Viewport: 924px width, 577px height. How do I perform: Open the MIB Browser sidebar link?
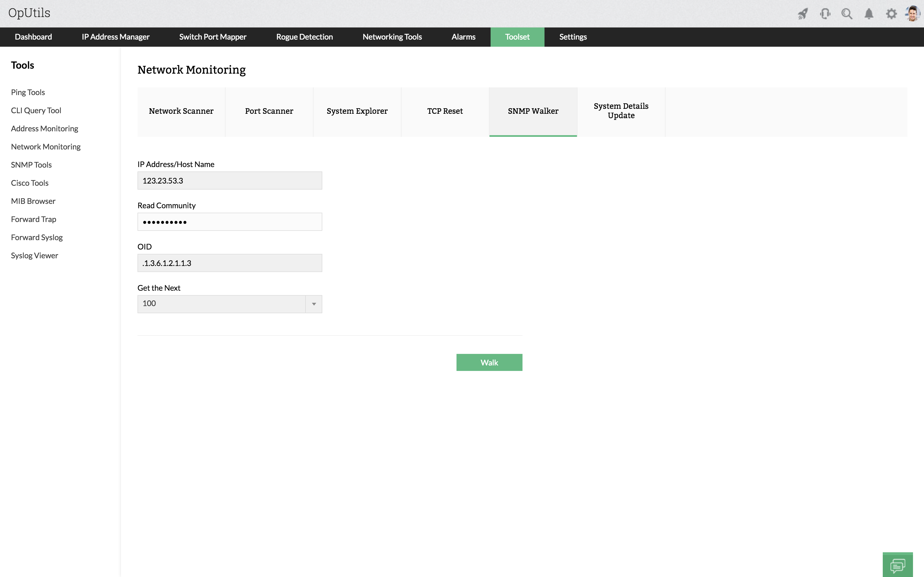[33, 201]
